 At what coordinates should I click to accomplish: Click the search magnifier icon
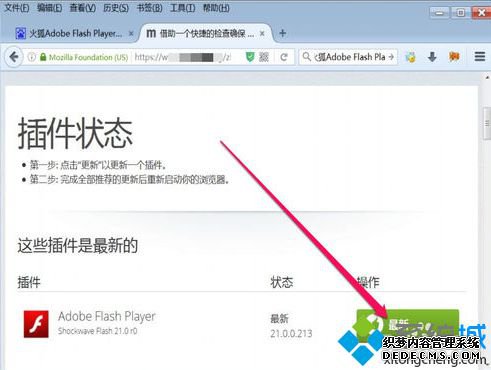click(306, 57)
